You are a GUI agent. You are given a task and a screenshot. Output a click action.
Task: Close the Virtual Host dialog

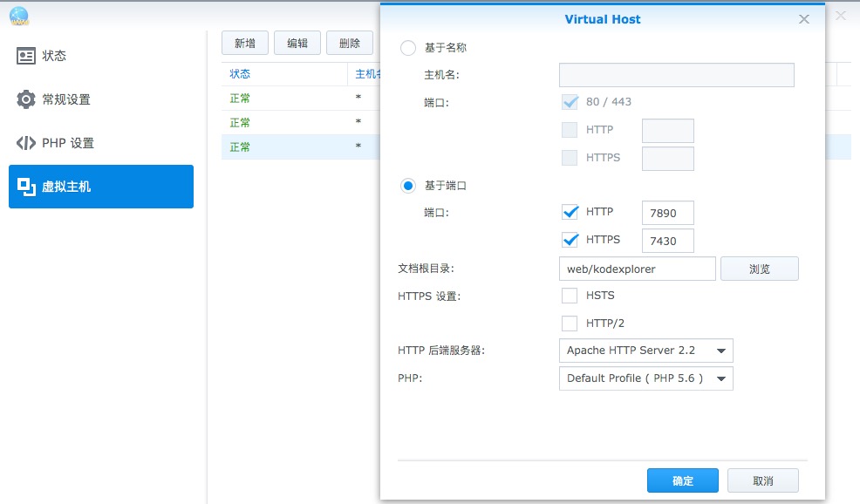pyautogui.click(x=804, y=19)
